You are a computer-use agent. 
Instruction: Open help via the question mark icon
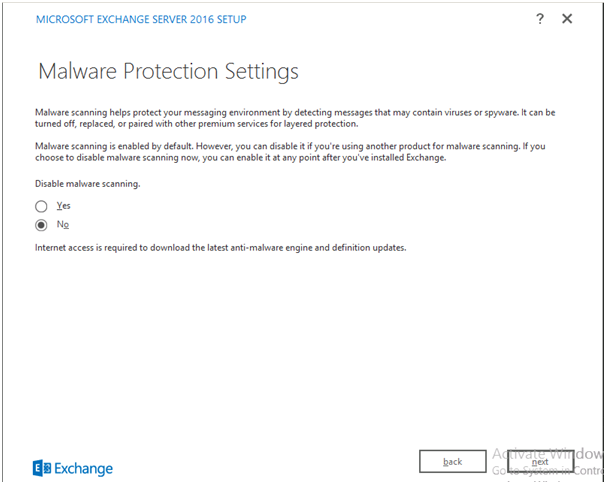540,19
